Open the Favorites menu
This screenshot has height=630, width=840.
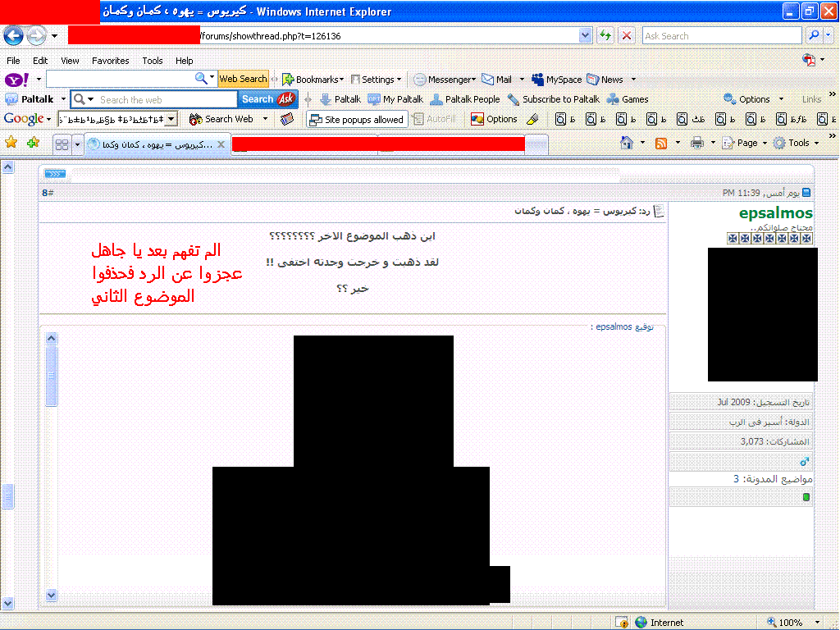pyautogui.click(x=110, y=61)
